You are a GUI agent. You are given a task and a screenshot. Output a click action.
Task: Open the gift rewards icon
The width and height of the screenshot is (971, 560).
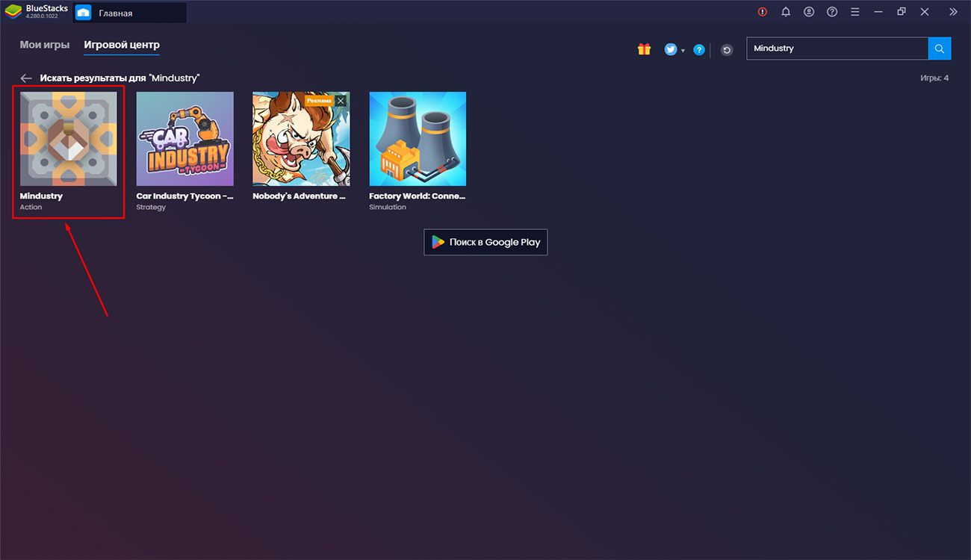click(644, 49)
